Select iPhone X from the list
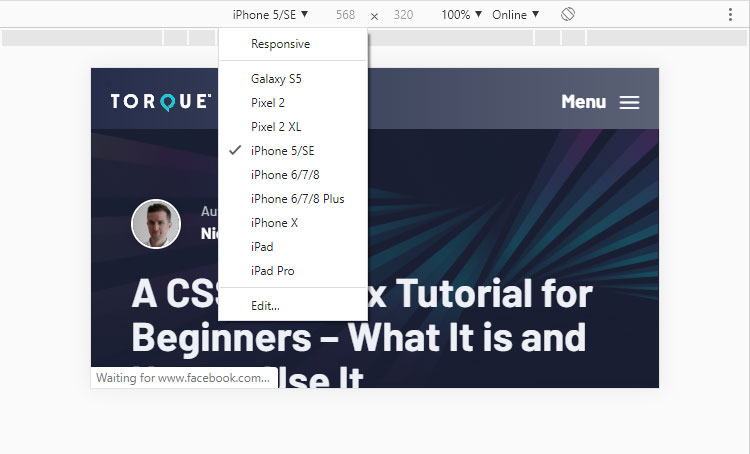750x454 pixels. [x=293, y=222]
